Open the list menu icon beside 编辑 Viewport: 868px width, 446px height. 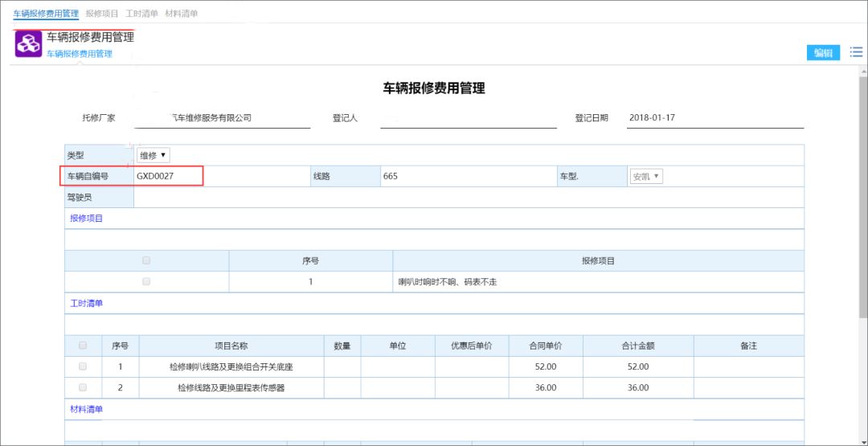point(856,52)
